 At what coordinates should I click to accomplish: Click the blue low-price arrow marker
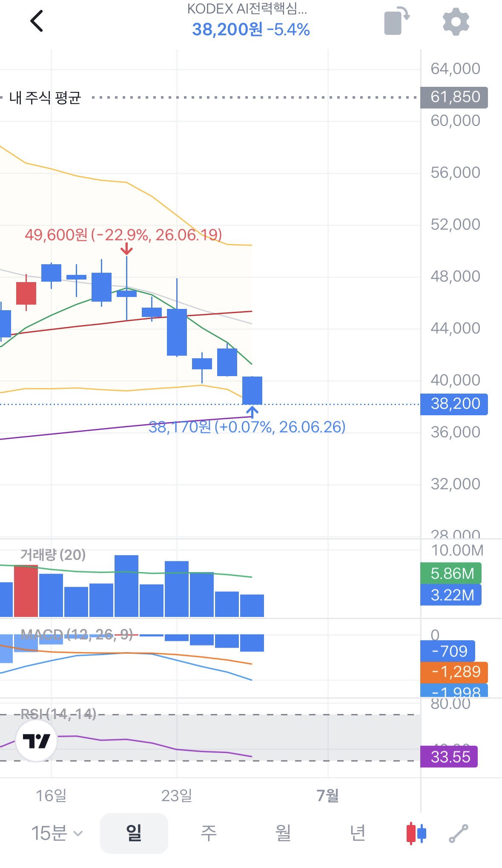(x=252, y=412)
